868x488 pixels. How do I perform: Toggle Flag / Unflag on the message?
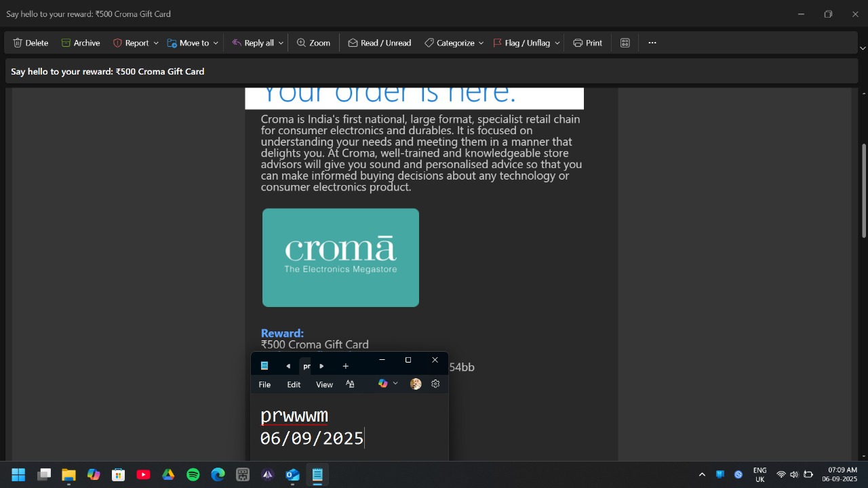click(521, 43)
